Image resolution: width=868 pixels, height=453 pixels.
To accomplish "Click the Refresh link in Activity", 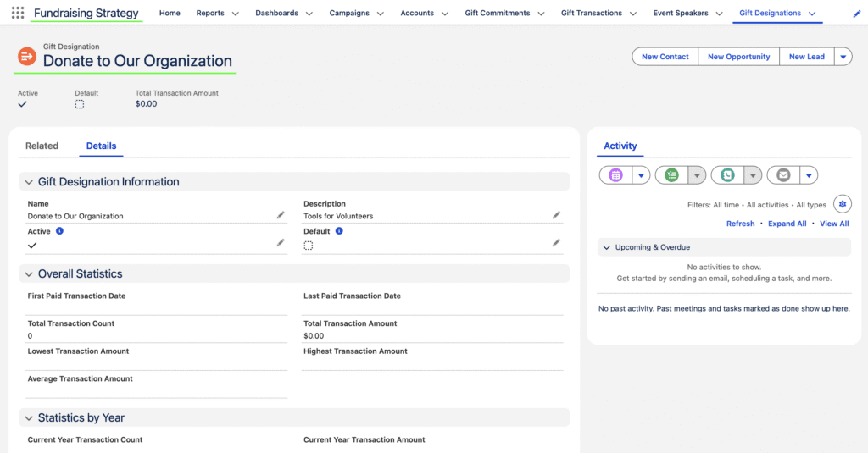I will click(x=740, y=224).
